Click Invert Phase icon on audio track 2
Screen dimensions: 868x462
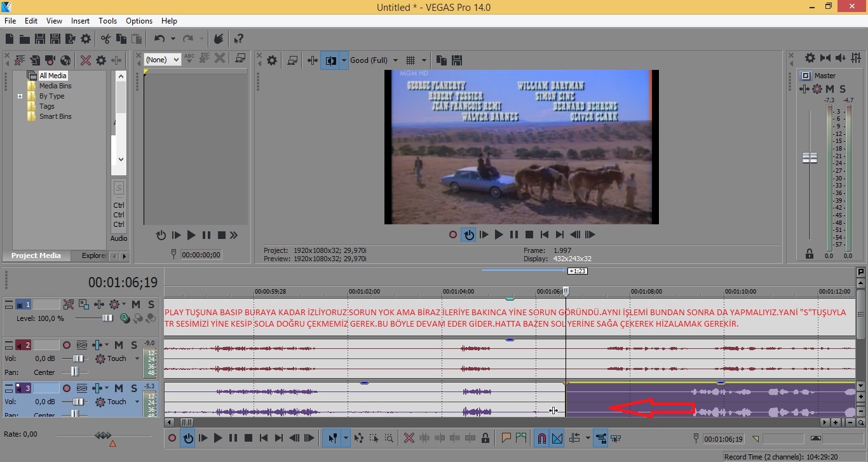pos(82,345)
